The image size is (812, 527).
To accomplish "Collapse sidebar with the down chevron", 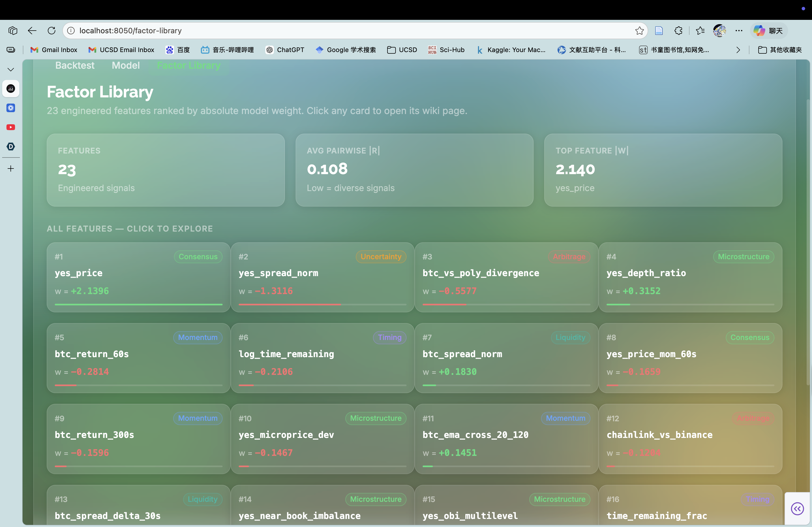I will coord(10,69).
